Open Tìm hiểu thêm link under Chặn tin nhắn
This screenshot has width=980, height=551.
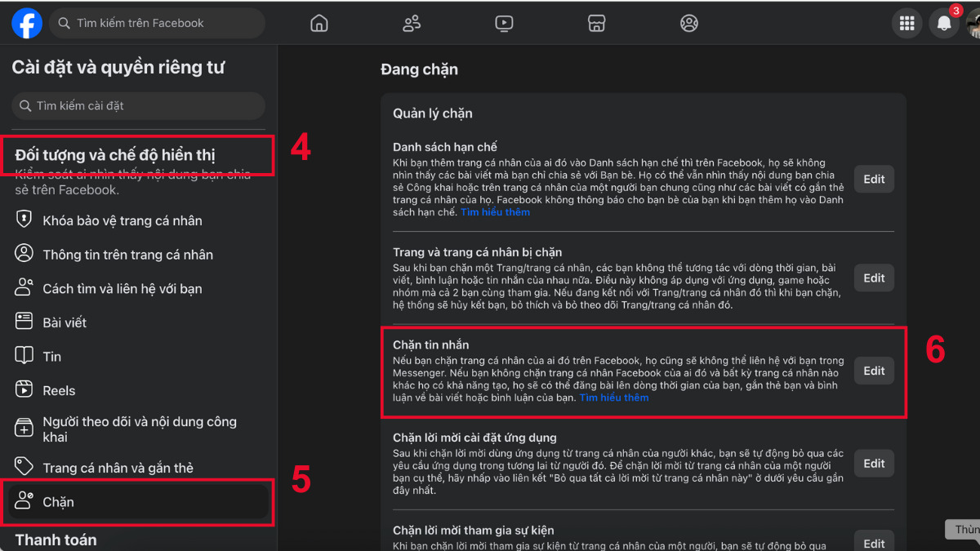[x=614, y=398]
